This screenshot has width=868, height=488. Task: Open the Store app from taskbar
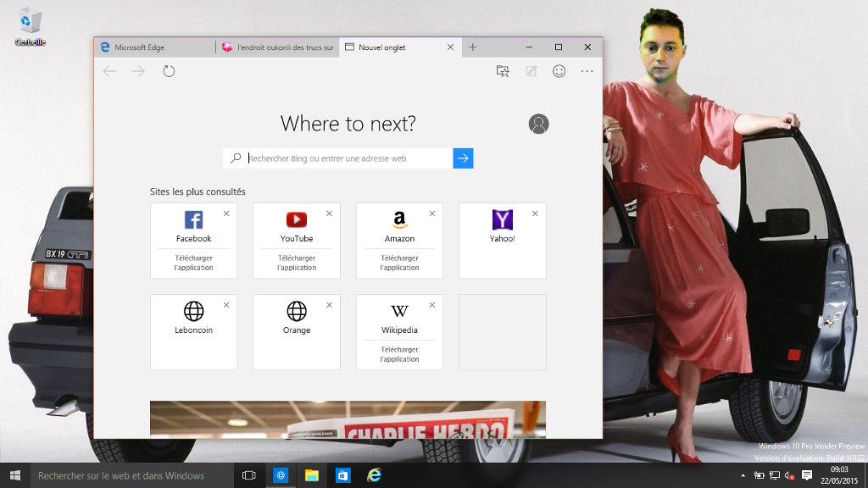point(342,475)
